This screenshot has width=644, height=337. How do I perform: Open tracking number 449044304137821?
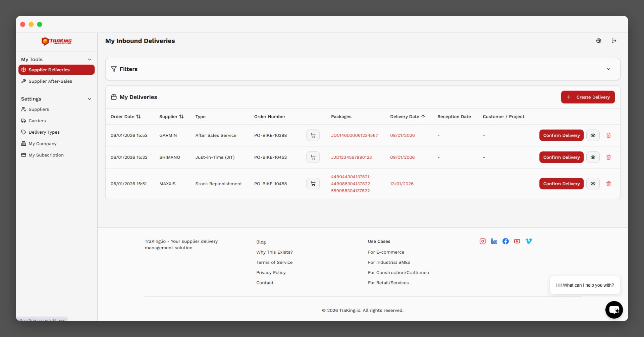click(x=350, y=177)
